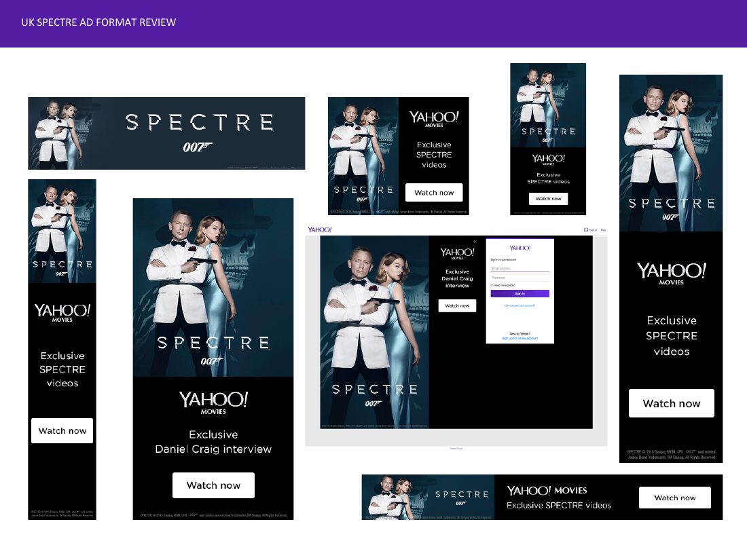
Task: Click the Yahoo Movies logo in the login takeover ad
Action: 457,253
